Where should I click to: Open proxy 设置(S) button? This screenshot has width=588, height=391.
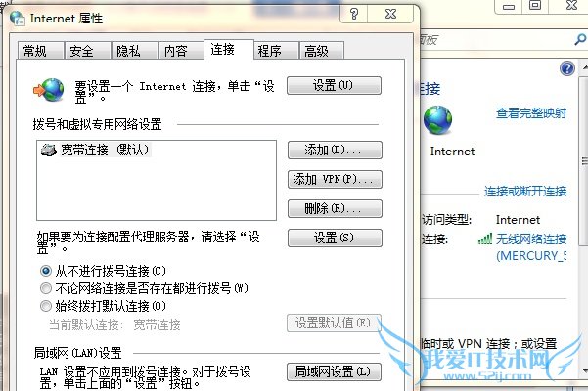[335, 238]
